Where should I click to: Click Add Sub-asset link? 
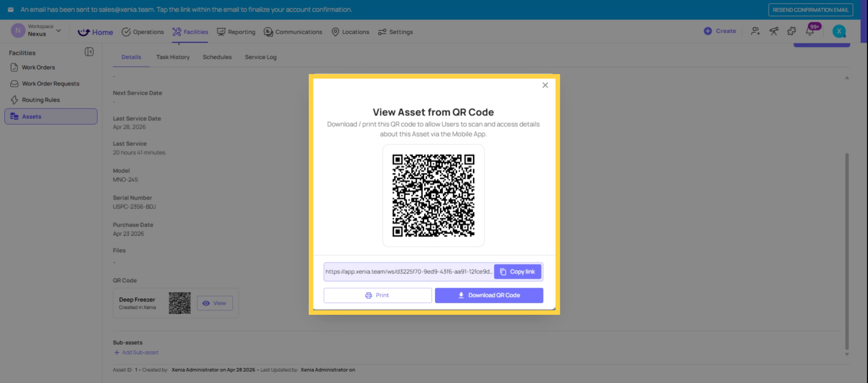coord(136,352)
